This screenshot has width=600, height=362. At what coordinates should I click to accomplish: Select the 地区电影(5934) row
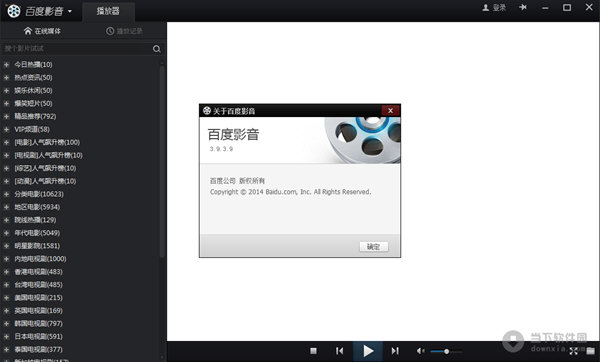[80, 207]
